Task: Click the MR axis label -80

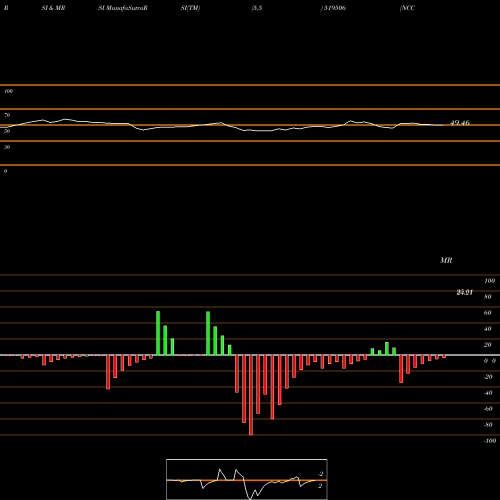Action: 488,425
